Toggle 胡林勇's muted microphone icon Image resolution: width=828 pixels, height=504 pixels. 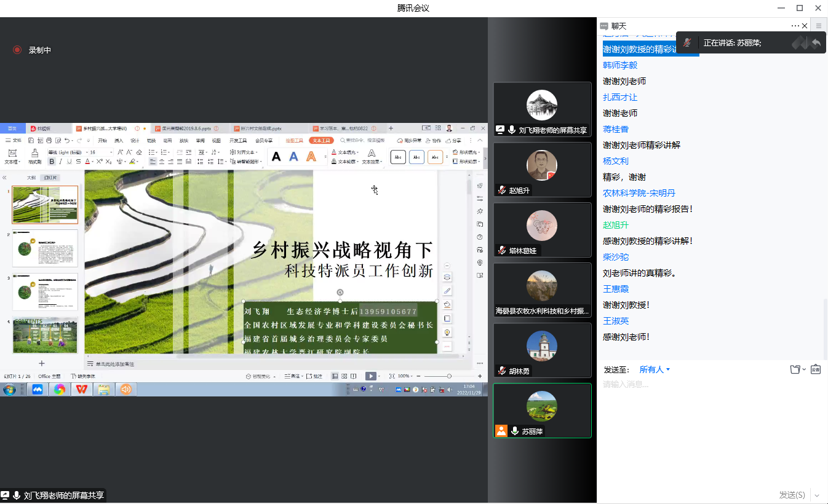coord(503,371)
